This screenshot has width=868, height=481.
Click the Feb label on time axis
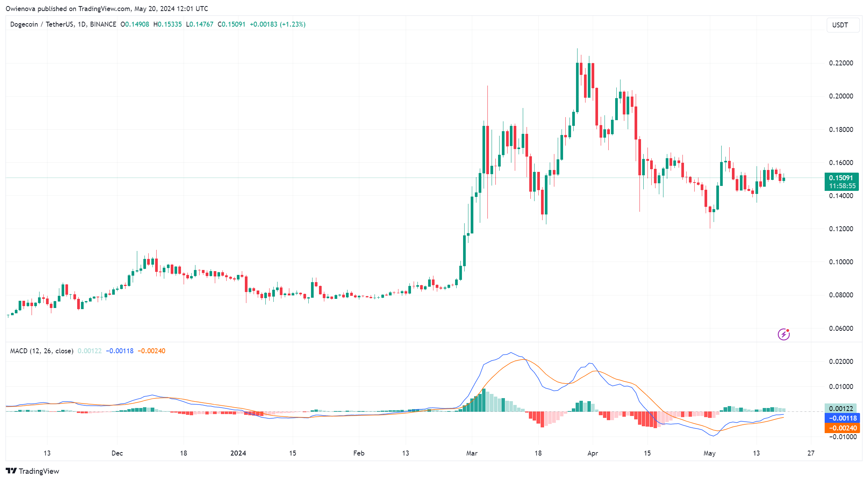(x=359, y=453)
